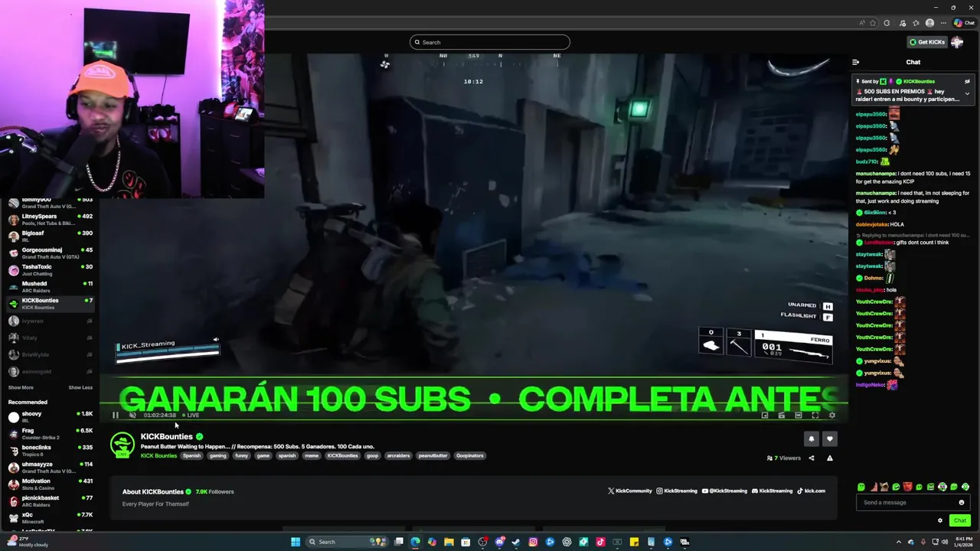Open chat settings gear
The image size is (980, 551).
coord(940,520)
